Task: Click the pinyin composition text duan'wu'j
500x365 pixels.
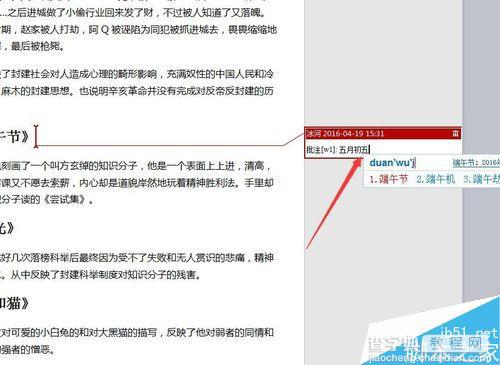Action: click(x=392, y=163)
